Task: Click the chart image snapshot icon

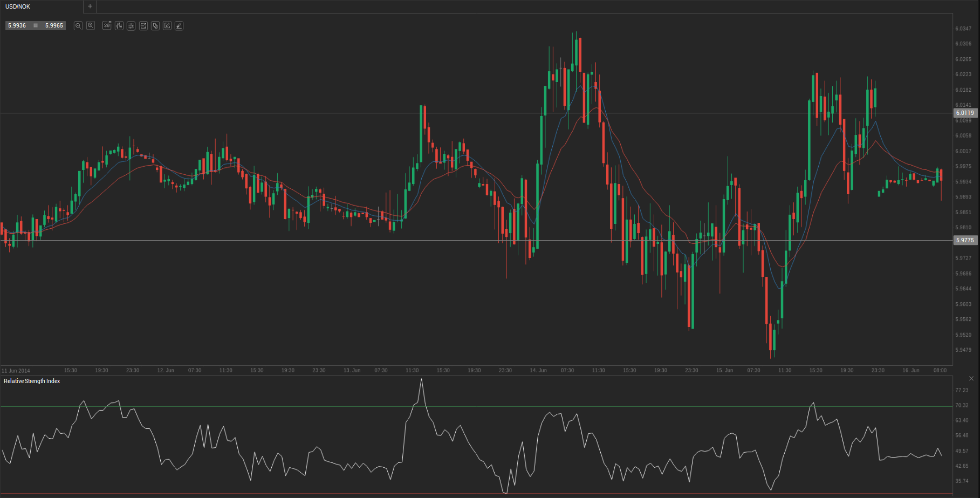Action: coord(143,26)
